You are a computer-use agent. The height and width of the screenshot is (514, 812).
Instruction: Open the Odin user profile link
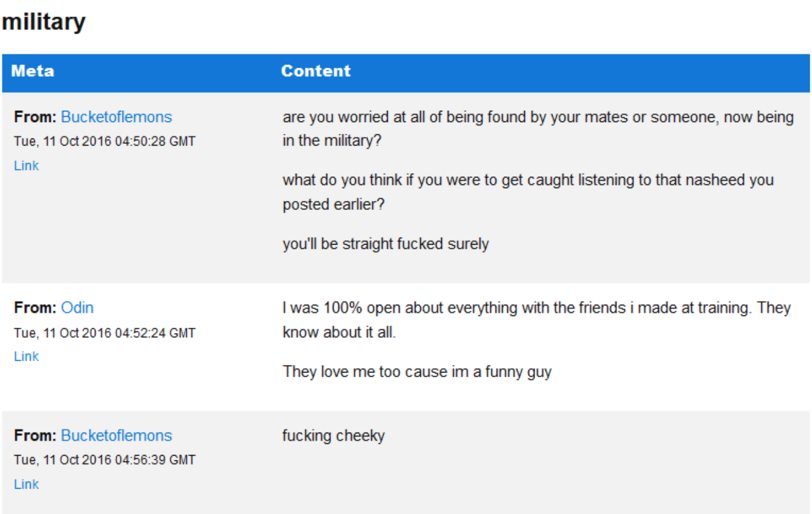(77, 308)
